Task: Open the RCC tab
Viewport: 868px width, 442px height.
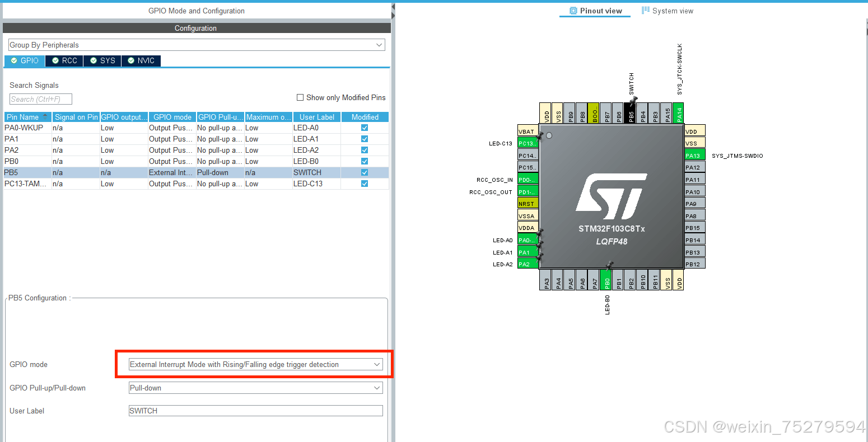Action: click(64, 60)
